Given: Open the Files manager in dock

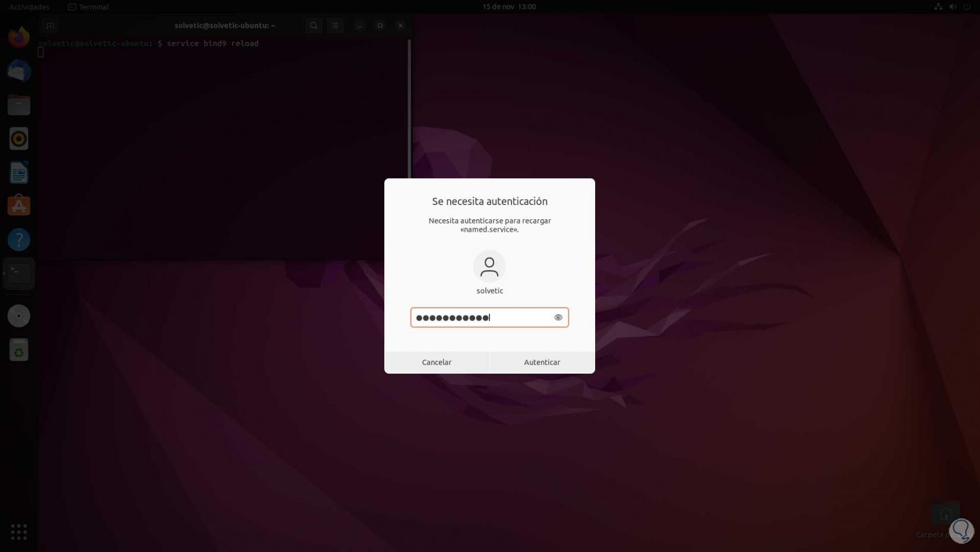Looking at the screenshot, I should (19, 105).
